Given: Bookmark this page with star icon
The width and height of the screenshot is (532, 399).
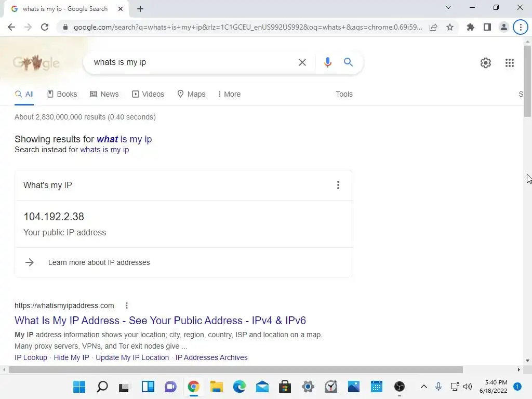Looking at the screenshot, I should pos(450,27).
